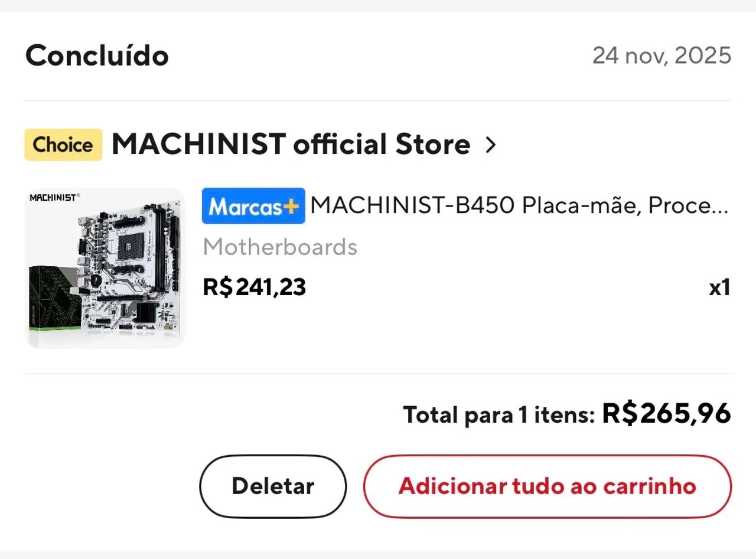Click the Marcas+ brand badge
The image size is (756, 559).
coord(253,205)
